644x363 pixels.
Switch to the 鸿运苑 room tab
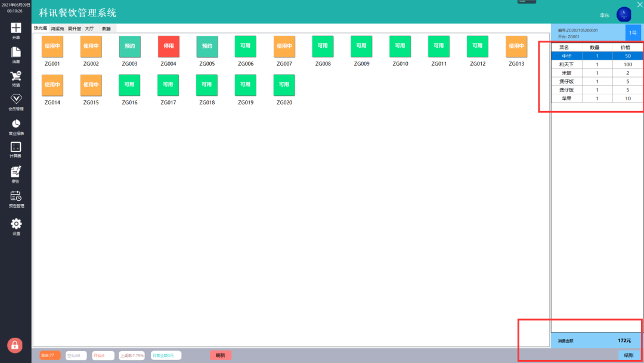[x=57, y=29]
